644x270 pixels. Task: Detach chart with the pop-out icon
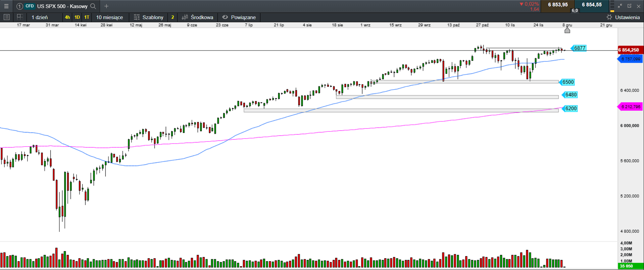pos(629,6)
